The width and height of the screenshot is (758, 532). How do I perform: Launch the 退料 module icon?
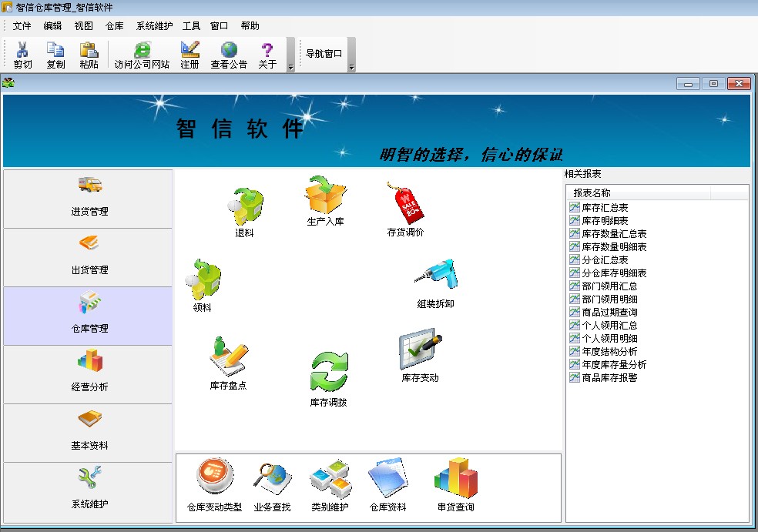(x=245, y=212)
